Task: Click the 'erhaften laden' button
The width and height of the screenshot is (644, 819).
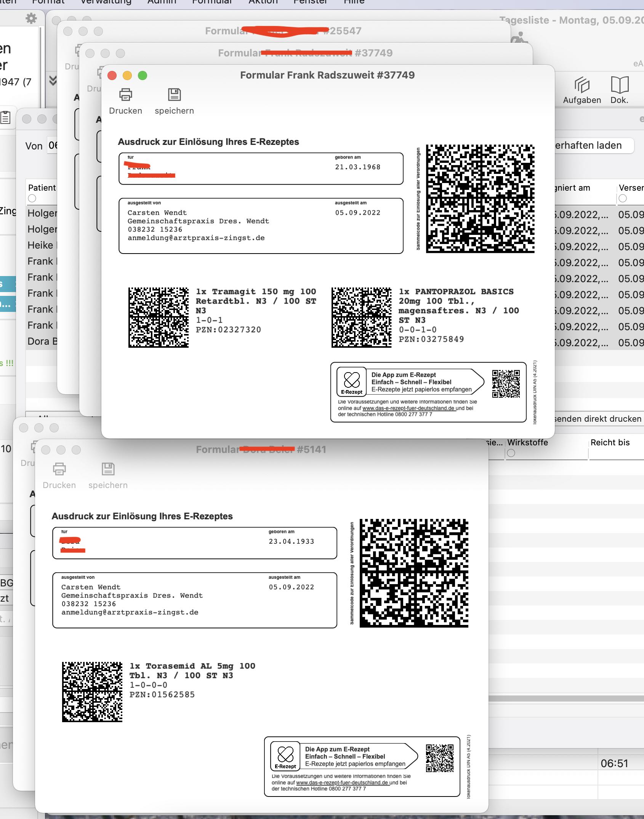Action: coord(594,145)
